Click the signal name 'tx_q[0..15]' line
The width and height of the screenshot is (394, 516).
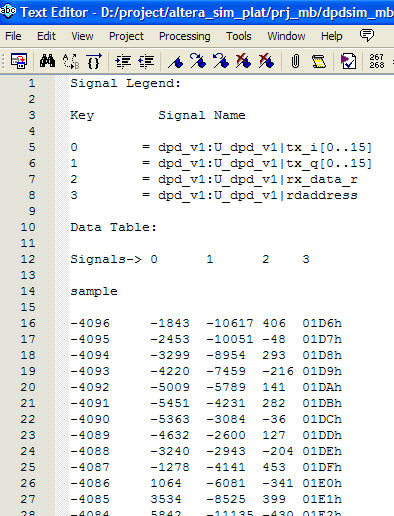[265, 163]
